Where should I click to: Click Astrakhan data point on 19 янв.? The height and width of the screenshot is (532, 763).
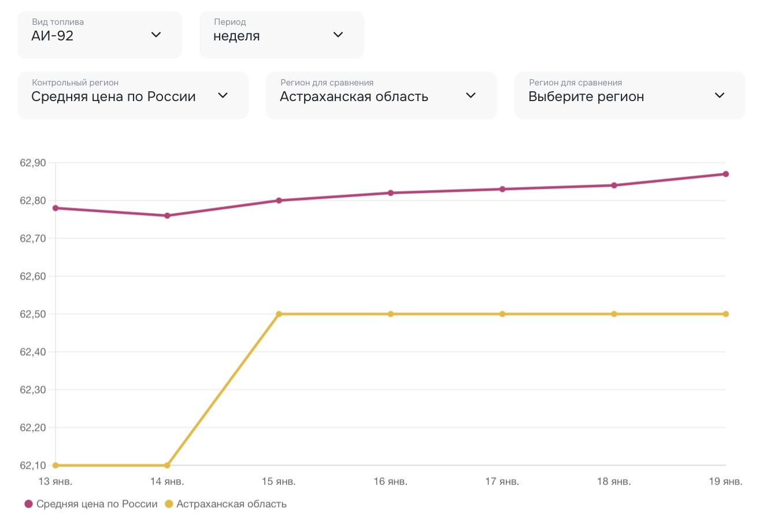pos(725,314)
